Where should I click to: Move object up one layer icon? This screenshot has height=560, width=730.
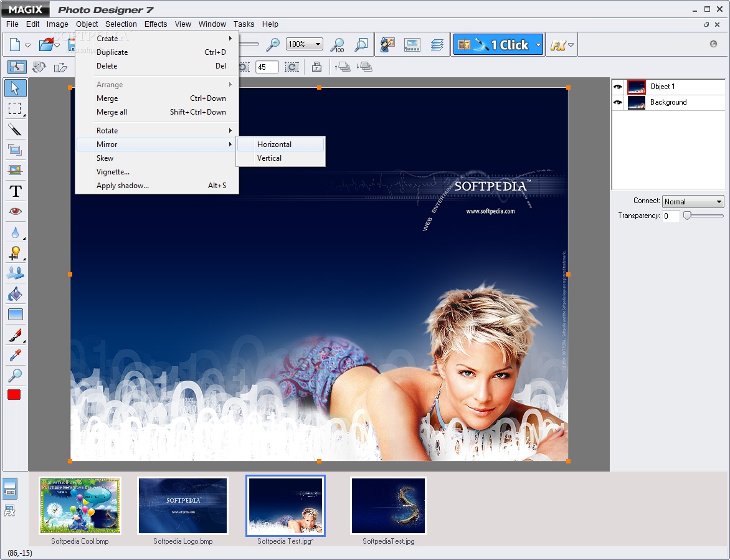343,67
